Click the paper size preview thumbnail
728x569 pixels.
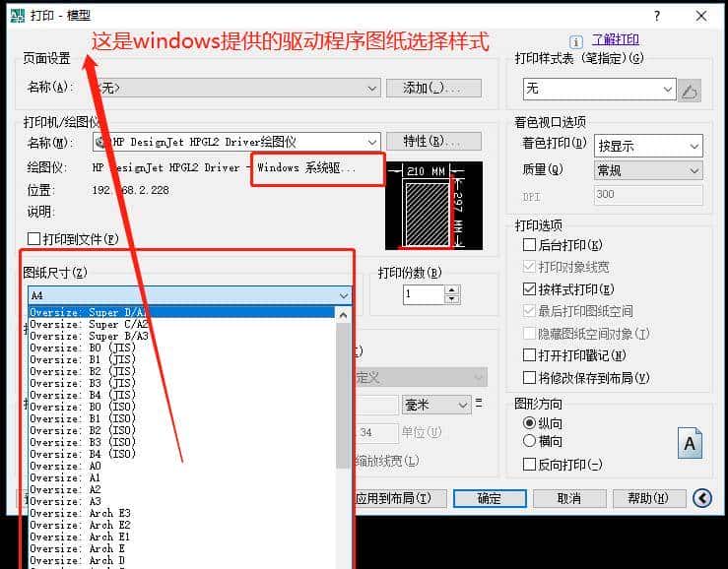(433, 206)
